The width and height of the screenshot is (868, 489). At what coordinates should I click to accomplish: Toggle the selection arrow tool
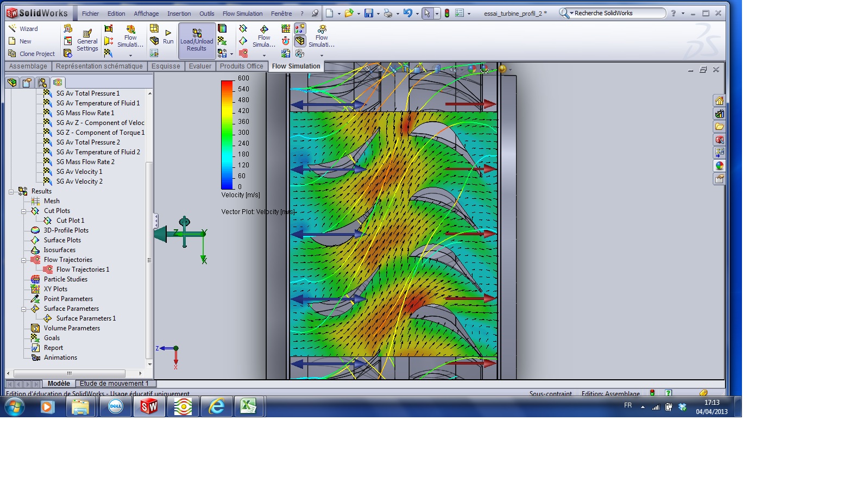coord(427,14)
